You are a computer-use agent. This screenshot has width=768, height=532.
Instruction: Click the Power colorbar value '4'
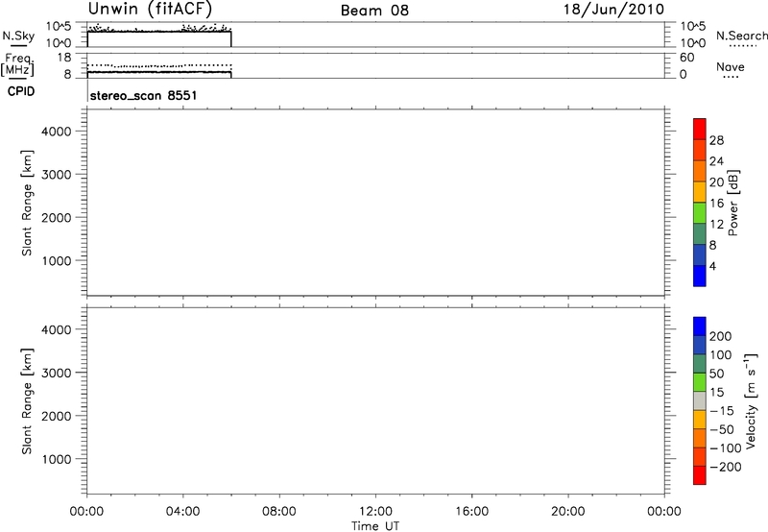712,266
